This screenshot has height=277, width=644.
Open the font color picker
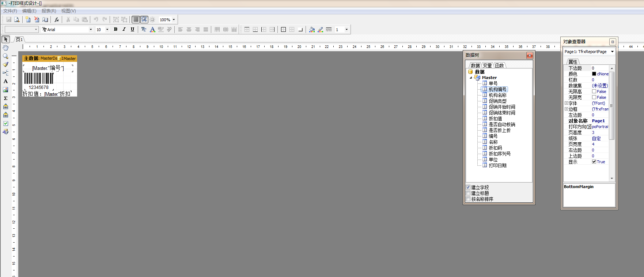[152, 30]
